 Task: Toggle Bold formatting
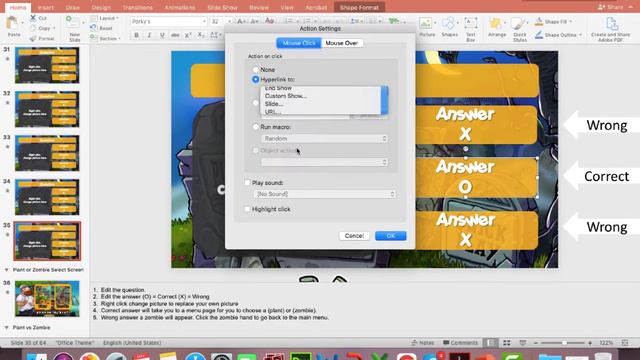pyautogui.click(x=136, y=35)
